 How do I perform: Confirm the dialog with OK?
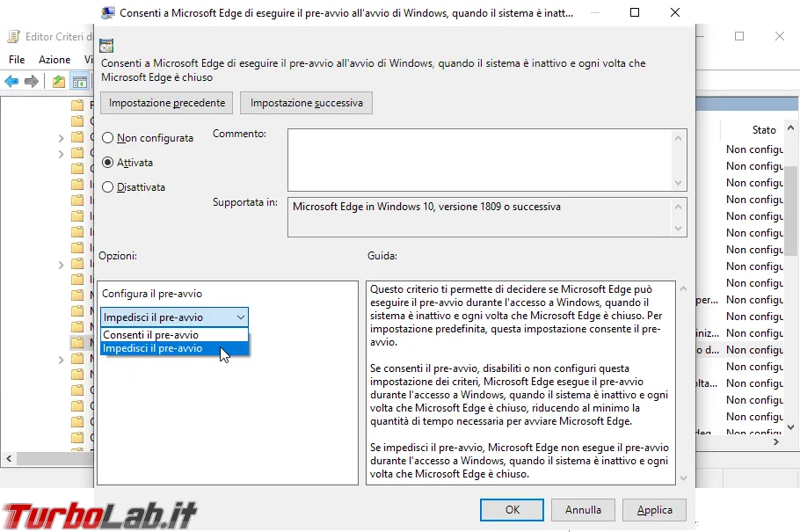pos(512,509)
